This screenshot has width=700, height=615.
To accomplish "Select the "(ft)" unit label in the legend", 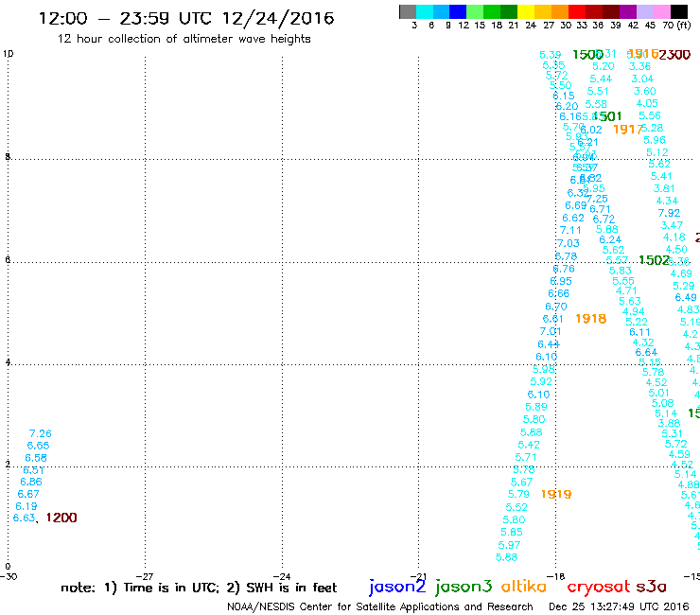I will pyautogui.click(x=683, y=26).
